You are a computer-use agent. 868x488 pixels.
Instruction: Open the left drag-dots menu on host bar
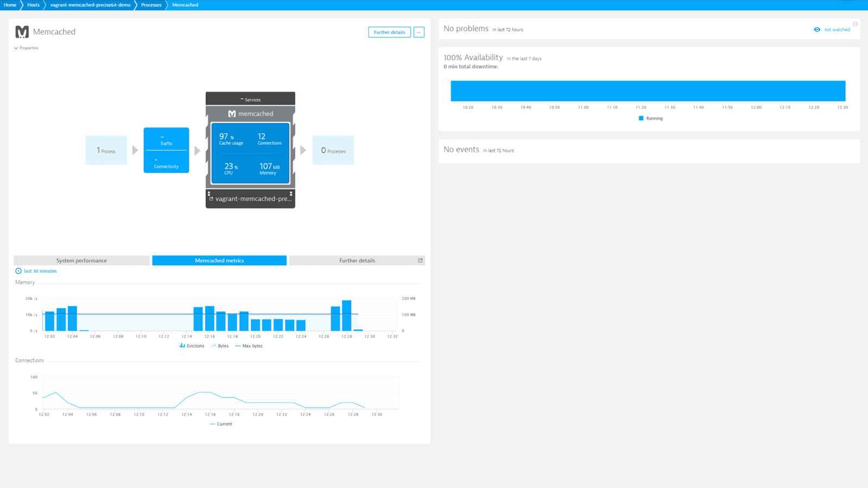[209, 193]
